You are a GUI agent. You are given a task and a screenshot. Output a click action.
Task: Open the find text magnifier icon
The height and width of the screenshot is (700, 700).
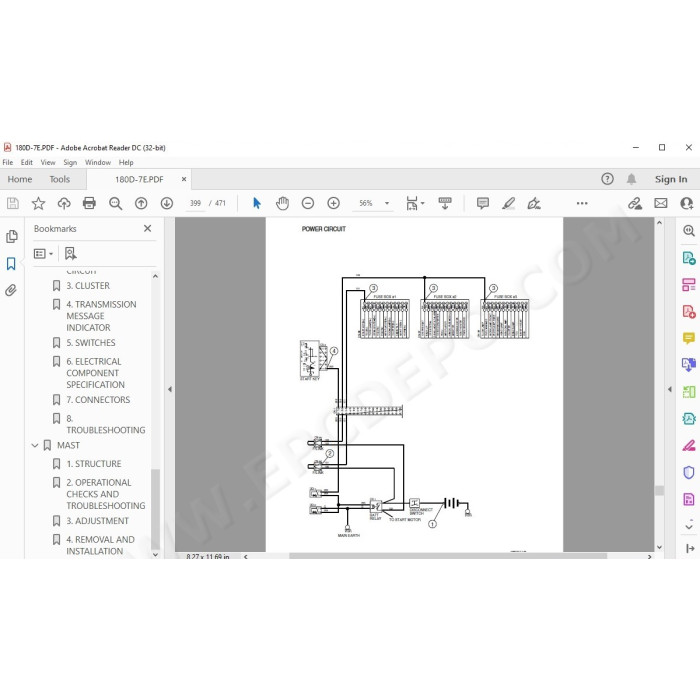tap(116, 204)
